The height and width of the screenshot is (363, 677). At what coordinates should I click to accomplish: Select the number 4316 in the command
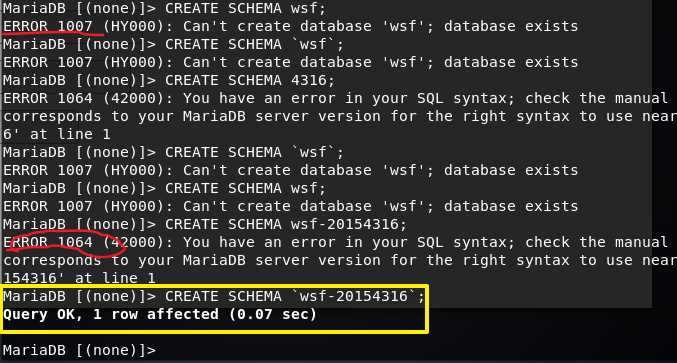[x=309, y=80]
